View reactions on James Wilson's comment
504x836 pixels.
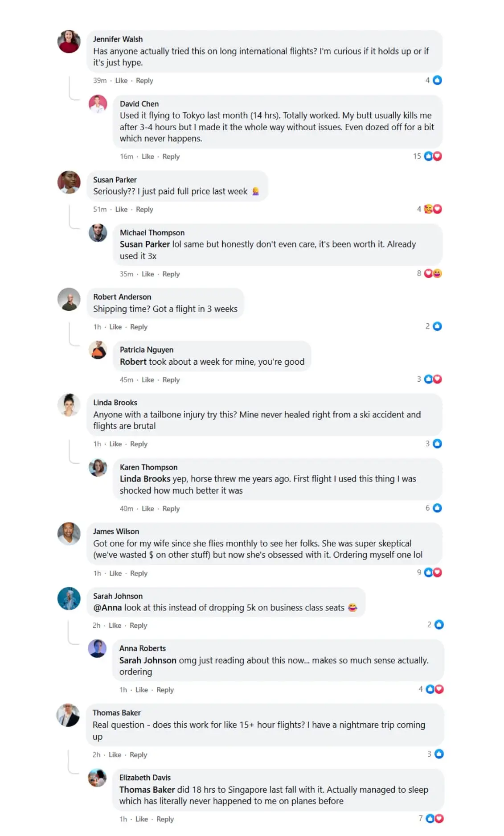click(x=432, y=572)
